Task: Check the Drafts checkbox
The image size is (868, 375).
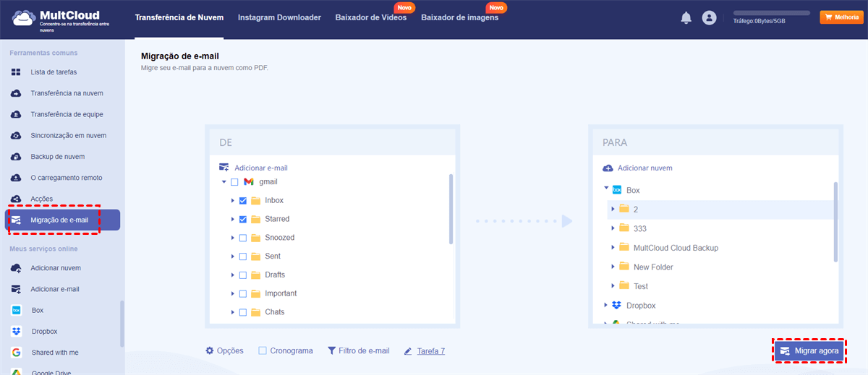Action: click(x=243, y=275)
